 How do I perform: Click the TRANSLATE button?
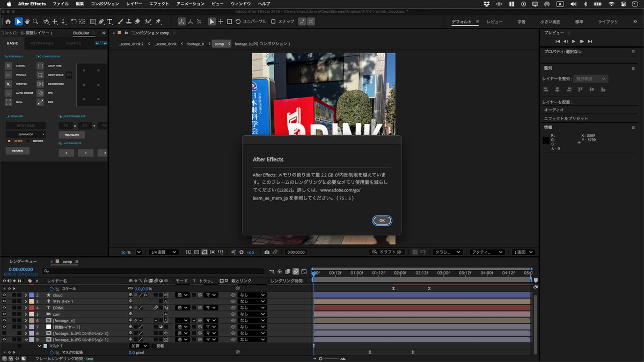click(72, 135)
